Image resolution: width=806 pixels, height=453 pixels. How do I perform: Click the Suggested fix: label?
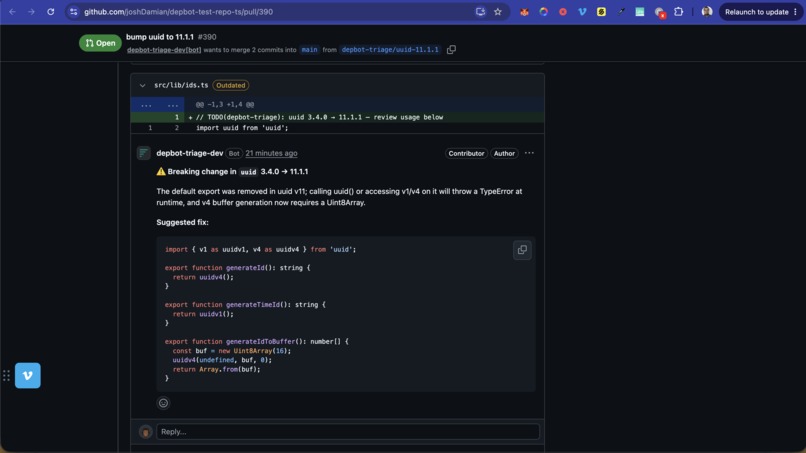[182, 222]
